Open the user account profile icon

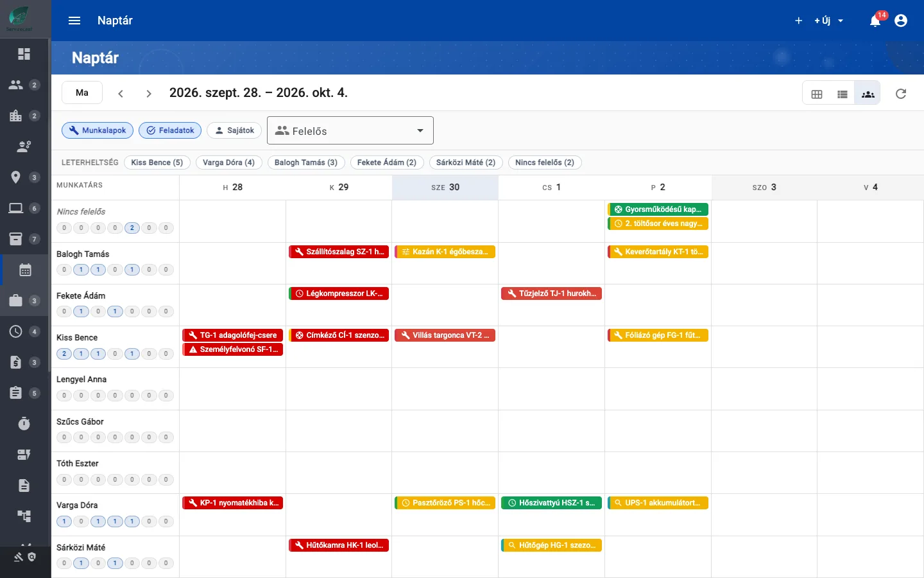tap(901, 21)
